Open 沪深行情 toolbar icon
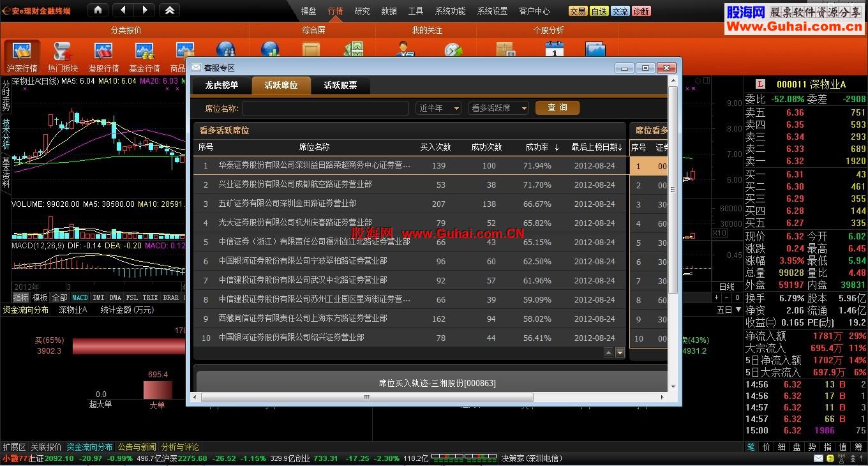Screen dimensions: 868x466 (22, 57)
